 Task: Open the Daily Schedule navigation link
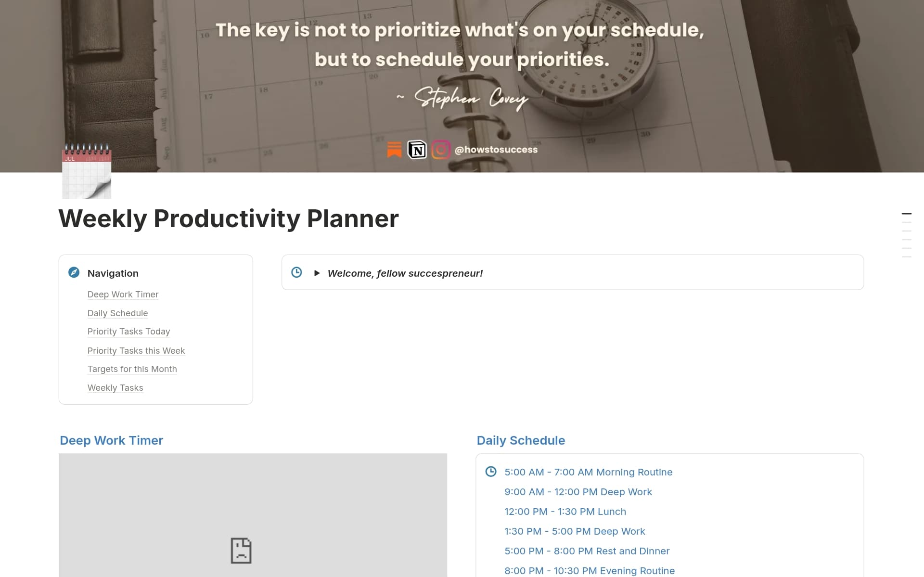117,313
